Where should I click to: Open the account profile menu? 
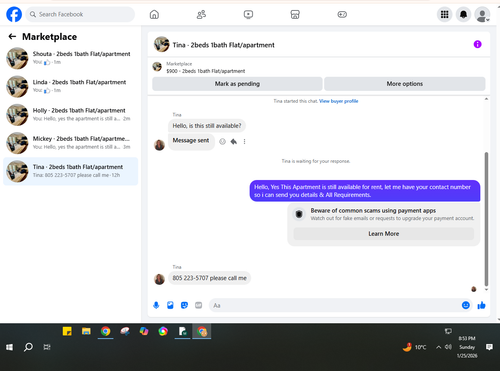point(482,14)
